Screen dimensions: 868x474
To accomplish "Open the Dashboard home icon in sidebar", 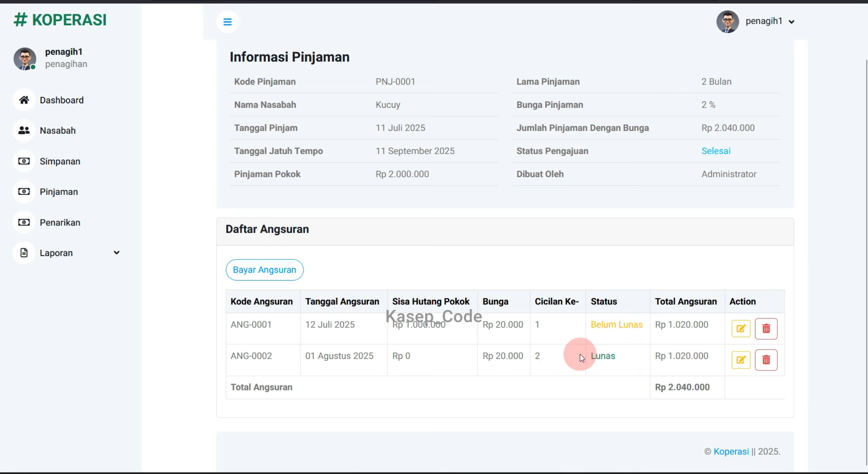I will click(24, 100).
